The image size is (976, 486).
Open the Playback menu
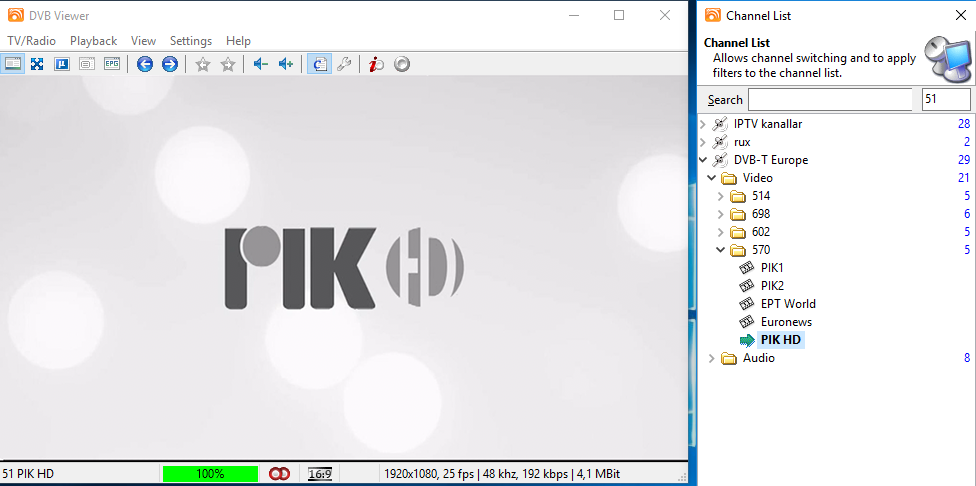coord(93,41)
